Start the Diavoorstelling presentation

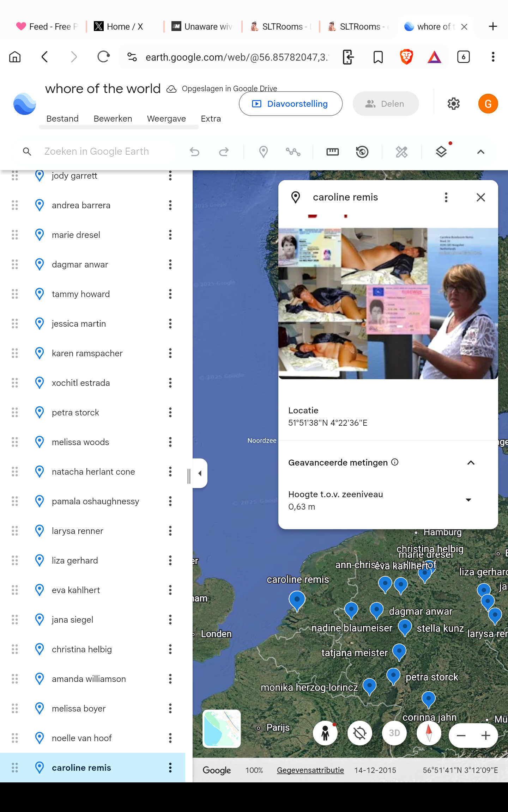coord(291,104)
